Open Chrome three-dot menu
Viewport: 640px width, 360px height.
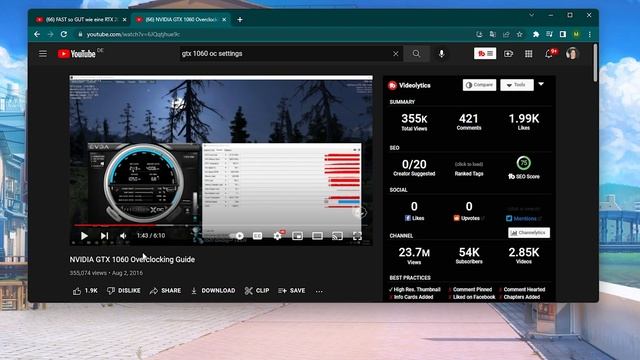click(x=590, y=34)
